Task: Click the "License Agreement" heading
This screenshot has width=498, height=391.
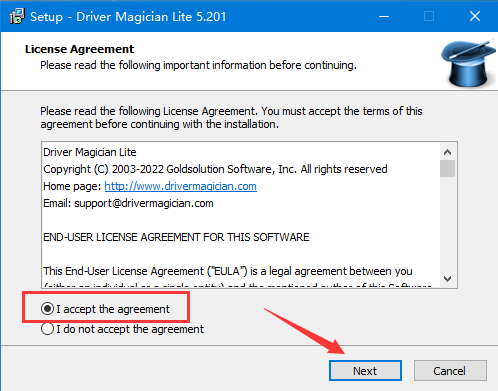Action: 79,49
